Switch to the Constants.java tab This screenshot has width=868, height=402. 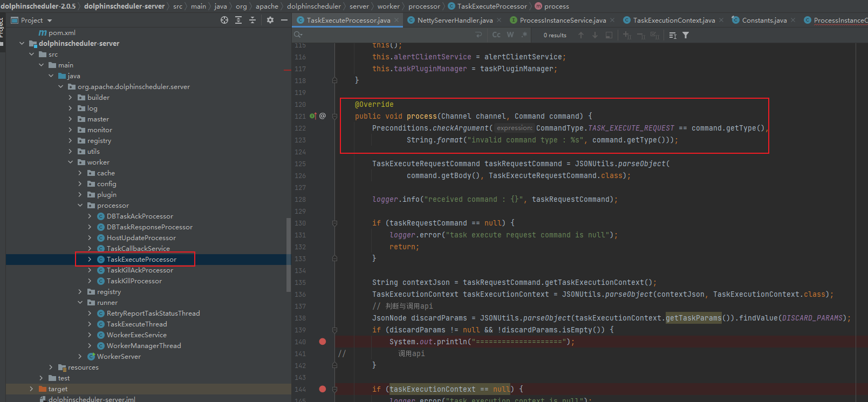(x=764, y=21)
